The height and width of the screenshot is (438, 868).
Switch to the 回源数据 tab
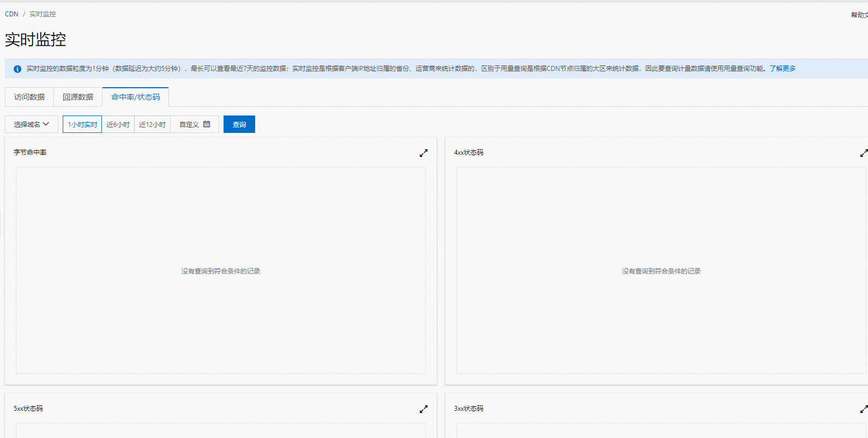pyautogui.click(x=78, y=97)
